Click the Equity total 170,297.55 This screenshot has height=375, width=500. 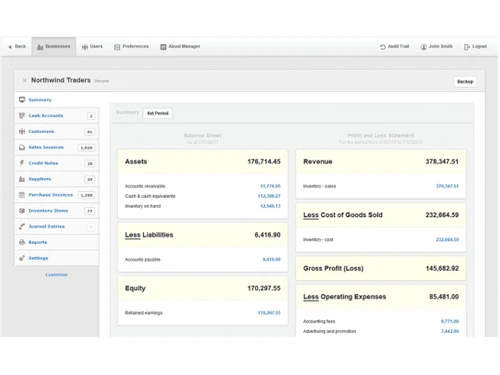coord(264,288)
